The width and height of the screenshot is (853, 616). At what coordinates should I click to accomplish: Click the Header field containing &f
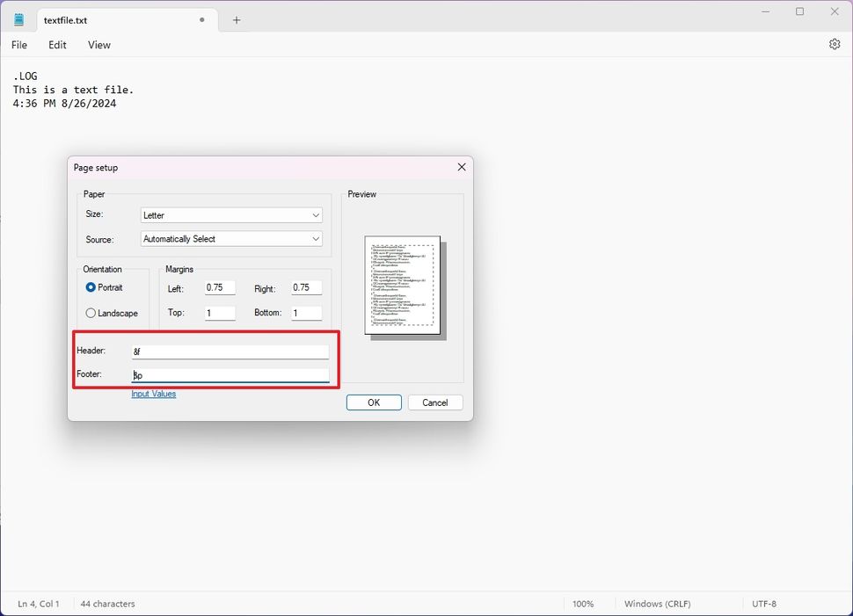pos(230,351)
